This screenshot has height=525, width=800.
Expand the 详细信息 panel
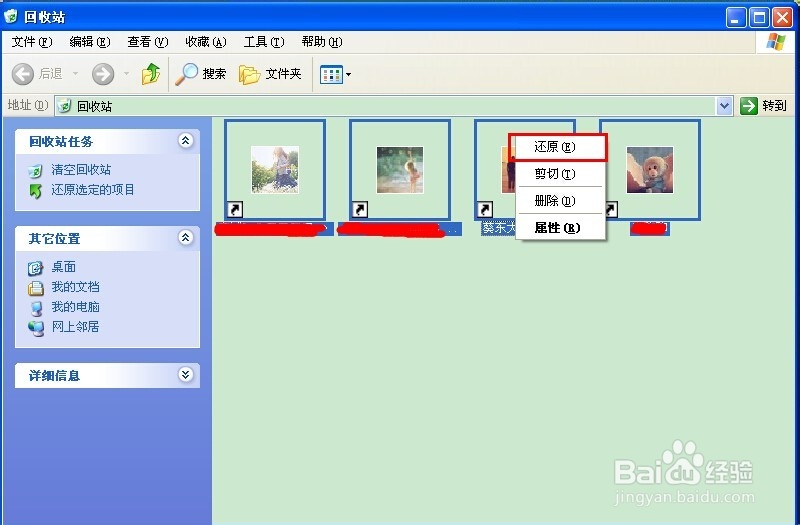[x=185, y=374]
